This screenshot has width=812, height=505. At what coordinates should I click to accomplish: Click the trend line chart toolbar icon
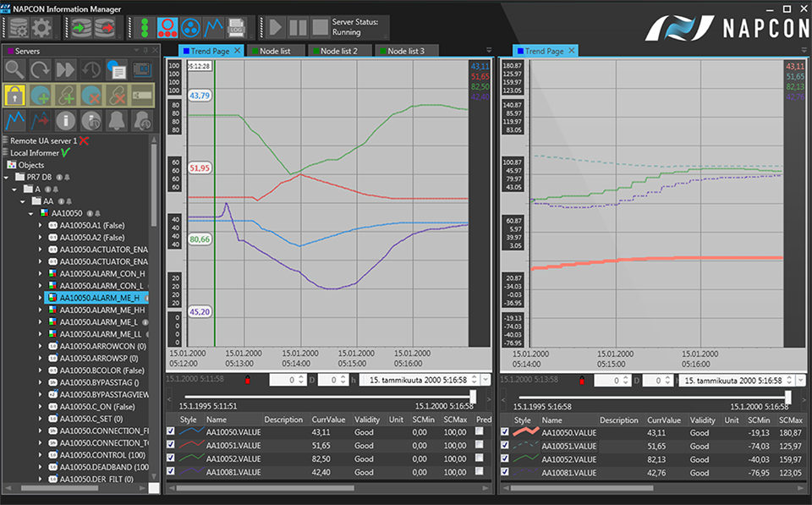click(x=213, y=27)
